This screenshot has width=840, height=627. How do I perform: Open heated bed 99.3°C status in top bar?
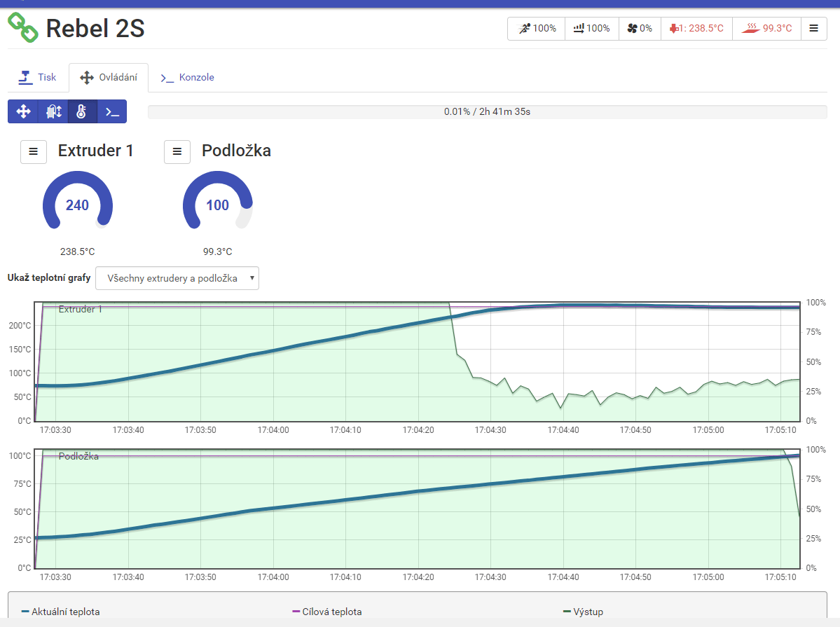click(x=767, y=29)
